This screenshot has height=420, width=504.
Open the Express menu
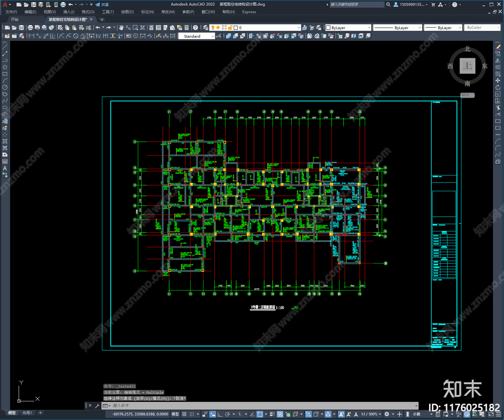pyautogui.click(x=249, y=12)
